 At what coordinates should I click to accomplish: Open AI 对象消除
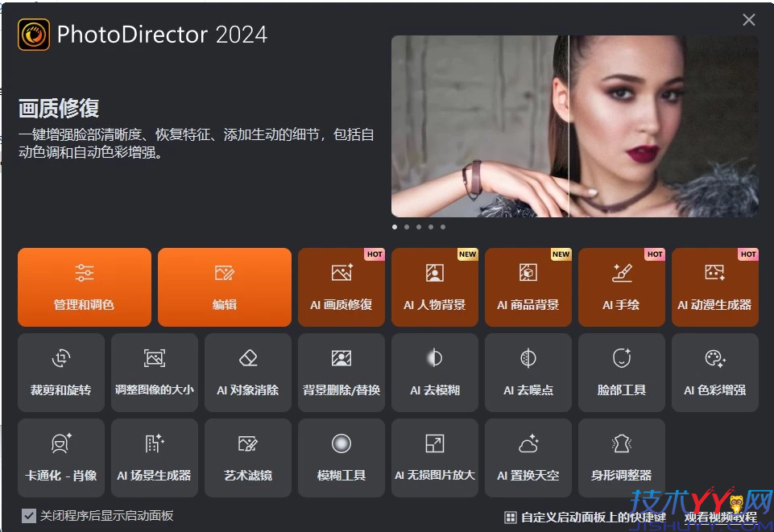click(247, 373)
